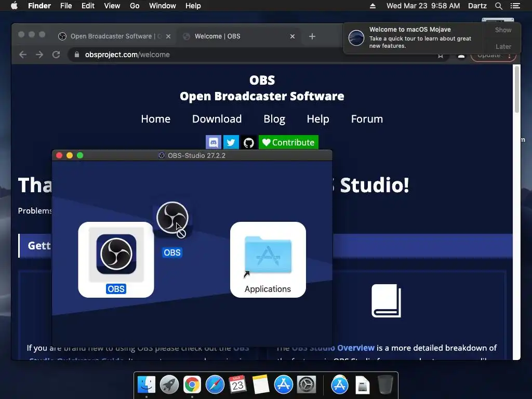Click the date and time in menu bar

click(x=423, y=6)
